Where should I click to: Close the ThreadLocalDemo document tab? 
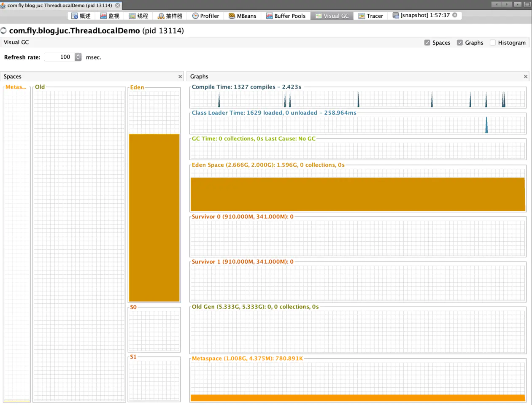tap(118, 5)
